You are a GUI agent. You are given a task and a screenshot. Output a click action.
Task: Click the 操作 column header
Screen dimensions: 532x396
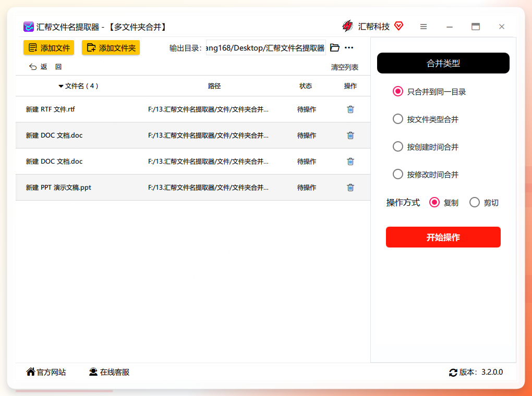(350, 86)
